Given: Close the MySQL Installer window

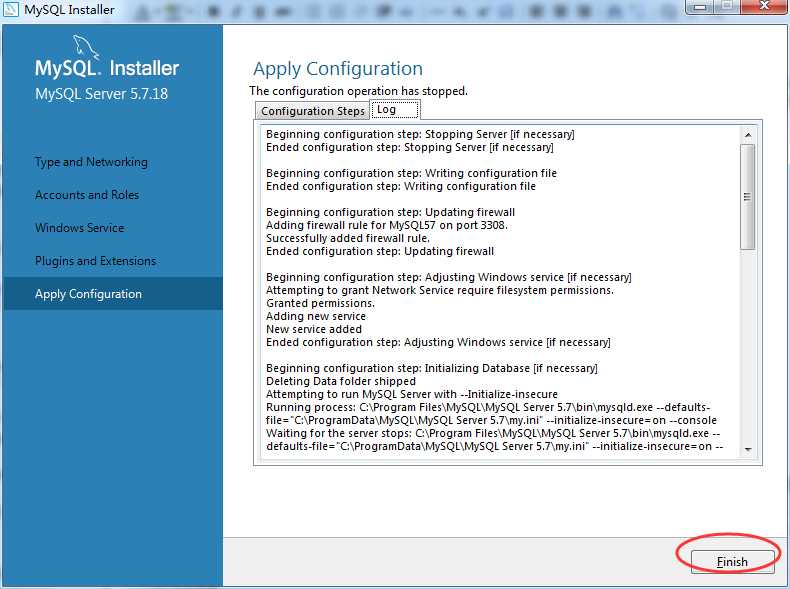Looking at the screenshot, I should point(764,6).
